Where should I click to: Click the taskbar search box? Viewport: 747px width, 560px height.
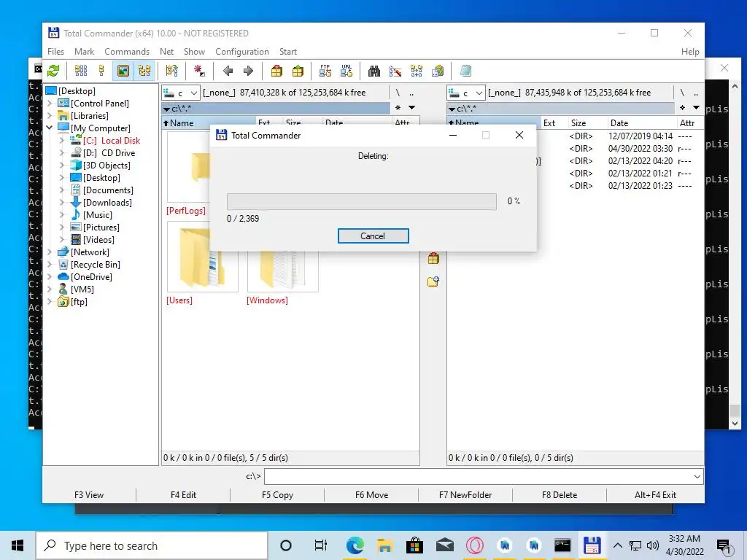(152, 545)
